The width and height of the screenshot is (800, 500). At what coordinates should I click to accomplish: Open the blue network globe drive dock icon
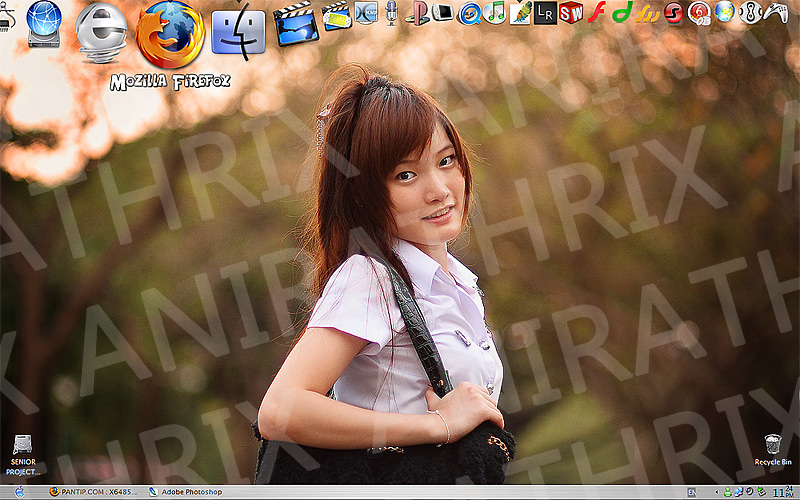click(x=44, y=24)
